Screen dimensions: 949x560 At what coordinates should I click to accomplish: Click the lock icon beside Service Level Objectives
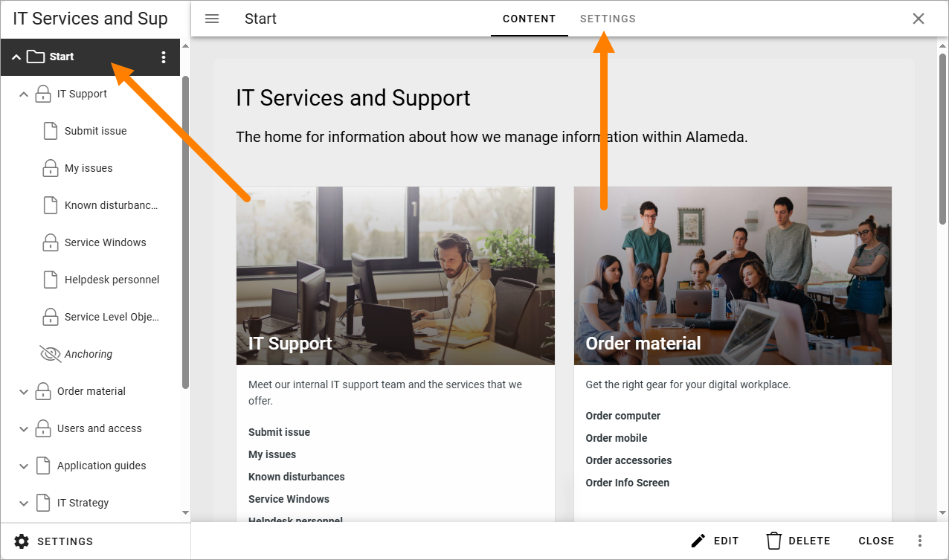[51, 317]
